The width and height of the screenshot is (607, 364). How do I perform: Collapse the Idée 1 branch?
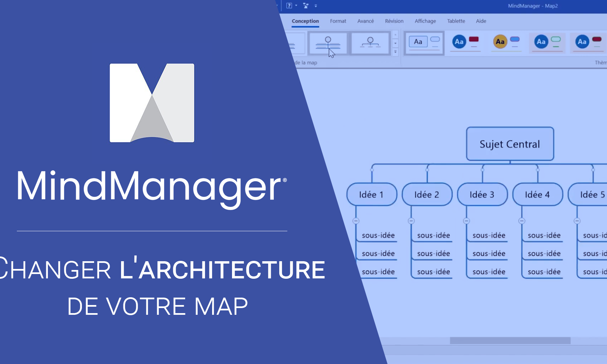click(x=356, y=221)
